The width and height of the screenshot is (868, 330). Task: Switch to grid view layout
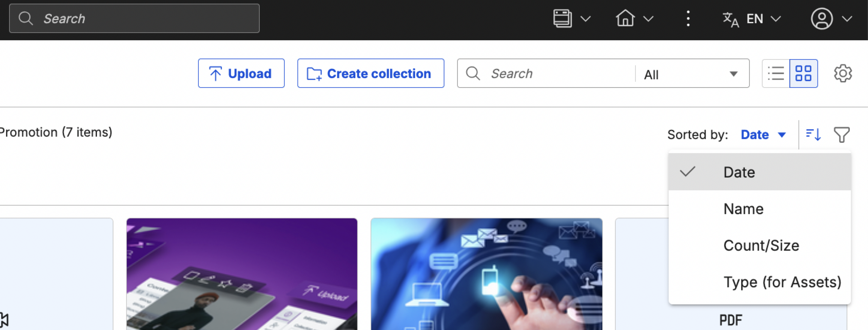tap(804, 73)
